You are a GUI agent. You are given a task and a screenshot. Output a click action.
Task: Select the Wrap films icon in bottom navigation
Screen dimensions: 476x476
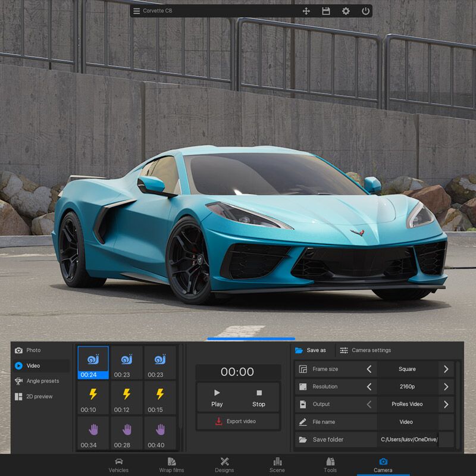point(171,464)
